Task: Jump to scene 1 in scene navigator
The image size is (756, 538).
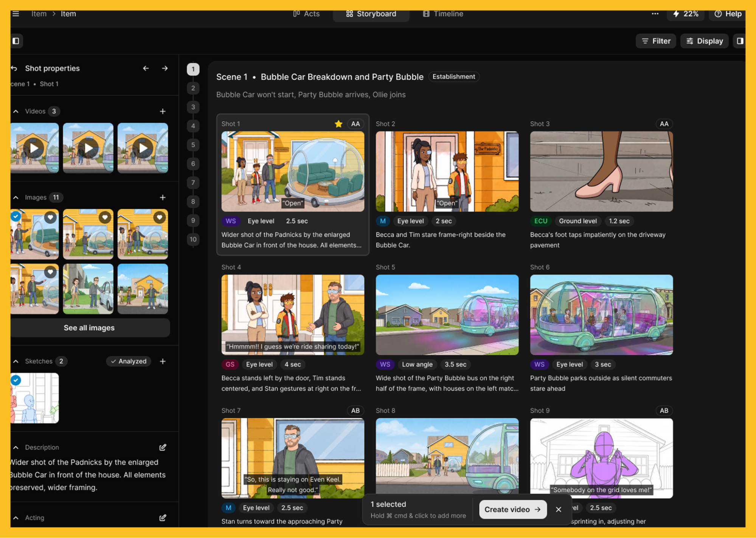Action: point(193,69)
